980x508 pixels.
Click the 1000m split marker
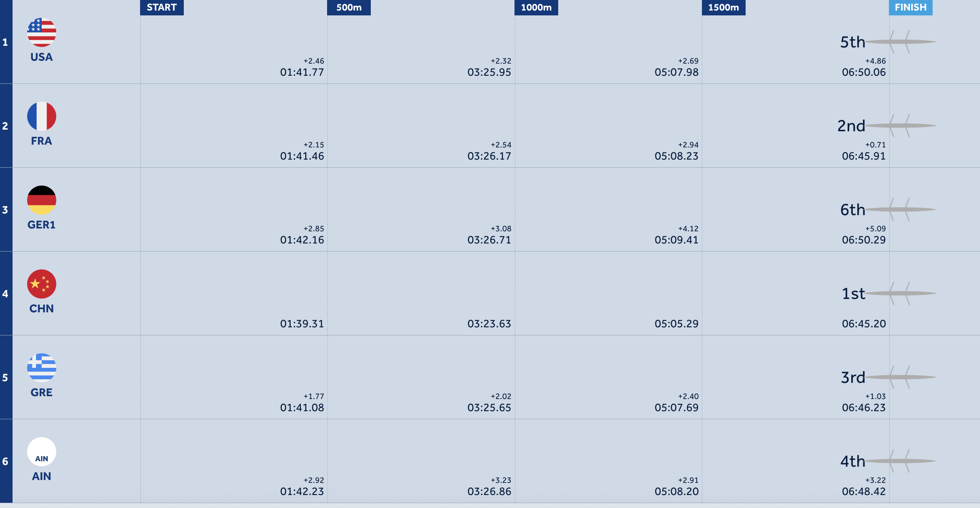(x=536, y=7)
